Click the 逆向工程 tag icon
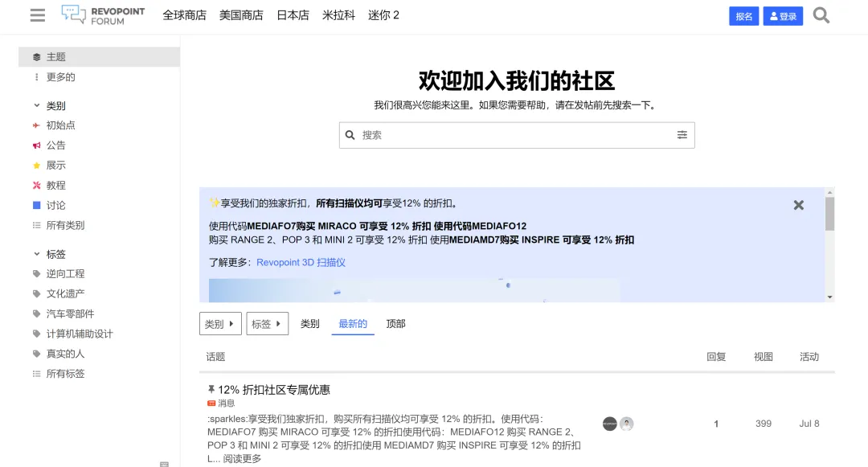 coord(36,274)
